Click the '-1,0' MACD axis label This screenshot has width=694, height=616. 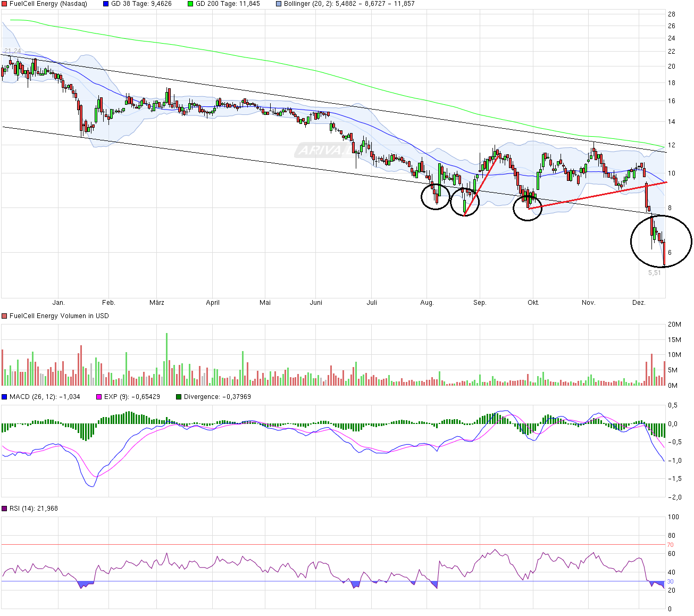point(674,461)
